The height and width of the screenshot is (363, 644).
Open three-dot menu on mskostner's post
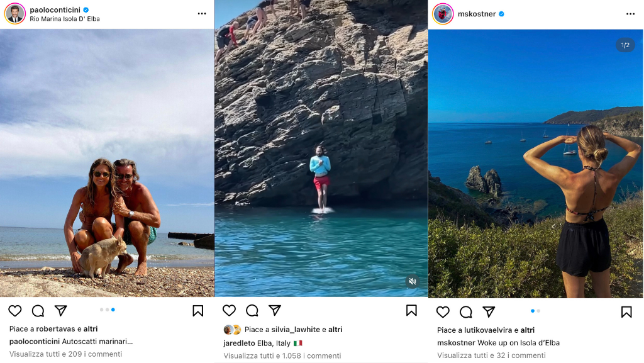coord(630,14)
